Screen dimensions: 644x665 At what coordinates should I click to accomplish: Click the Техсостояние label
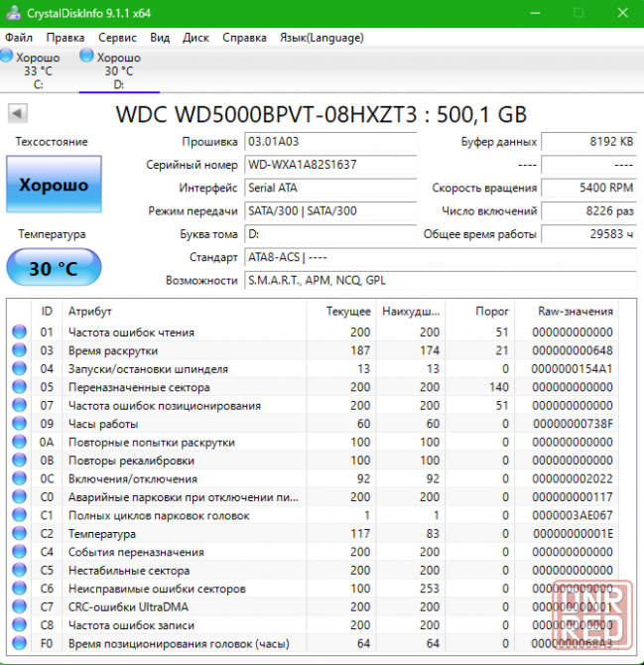pyautogui.click(x=52, y=142)
